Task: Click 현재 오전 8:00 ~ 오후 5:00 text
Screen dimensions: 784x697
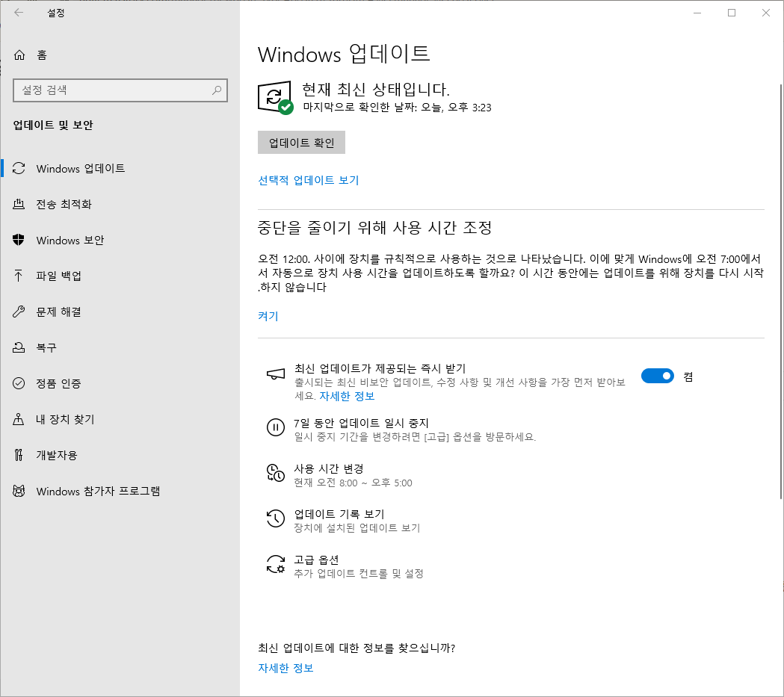Action: (353, 483)
